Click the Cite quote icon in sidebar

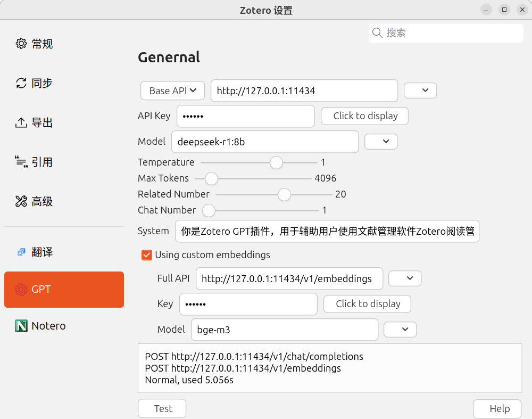coord(21,162)
